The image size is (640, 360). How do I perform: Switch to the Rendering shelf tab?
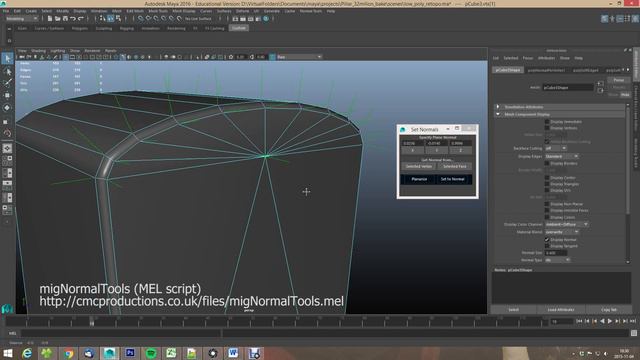tap(176, 28)
